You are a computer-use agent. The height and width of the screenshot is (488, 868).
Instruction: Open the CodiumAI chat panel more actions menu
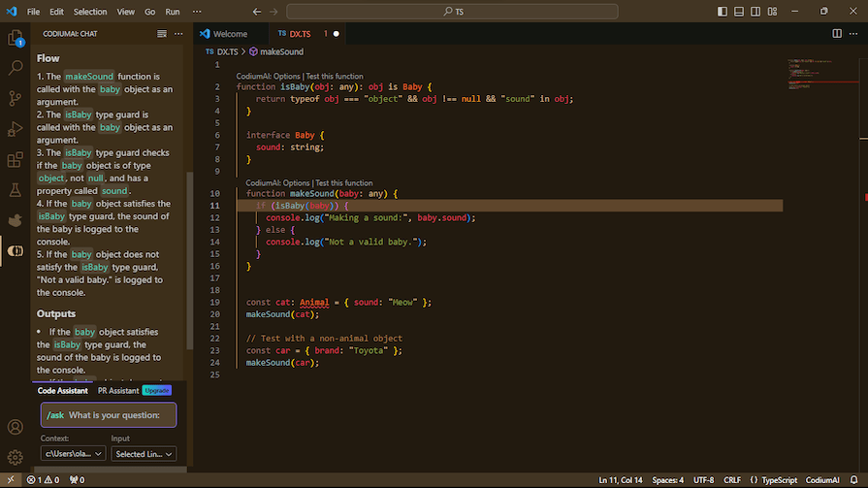[178, 33]
